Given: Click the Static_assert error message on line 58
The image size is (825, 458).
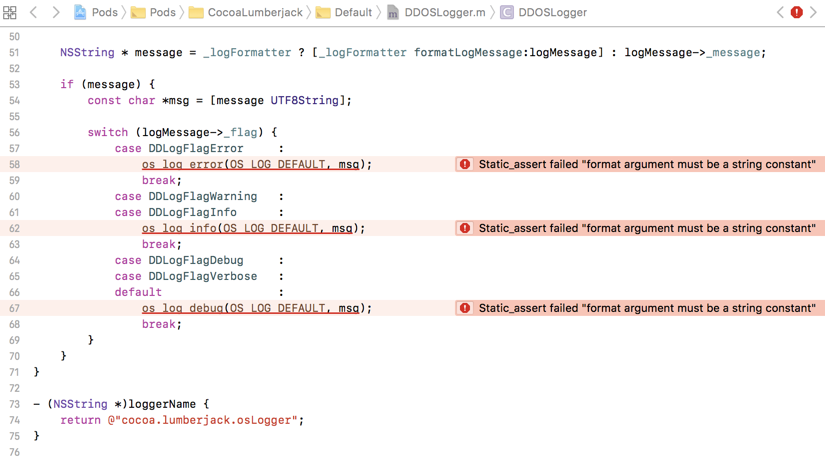Looking at the screenshot, I should pyautogui.click(x=647, y=164).
